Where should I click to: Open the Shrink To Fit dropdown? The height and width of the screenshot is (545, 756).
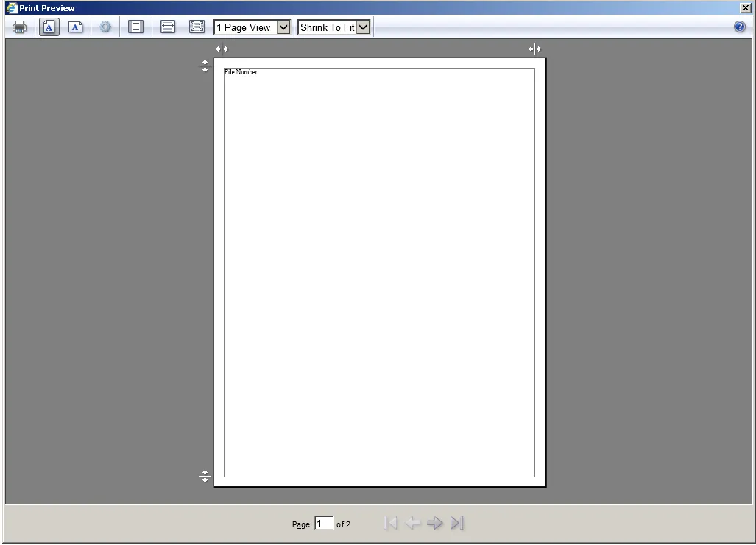tap(334, 27)
